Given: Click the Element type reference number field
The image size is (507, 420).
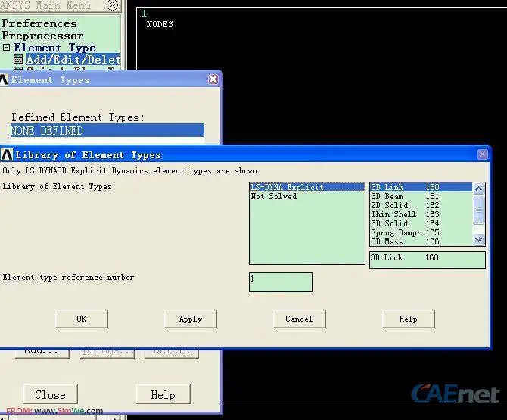Looking at the screenshot, I should [x=281, y=282].
